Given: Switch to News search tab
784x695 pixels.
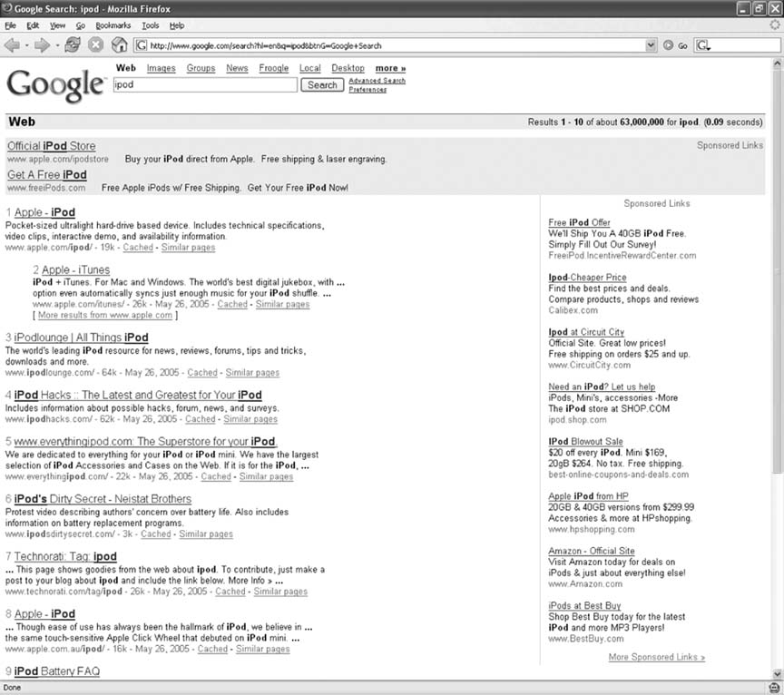Looking at the screenshot, I should coord(237,68).
